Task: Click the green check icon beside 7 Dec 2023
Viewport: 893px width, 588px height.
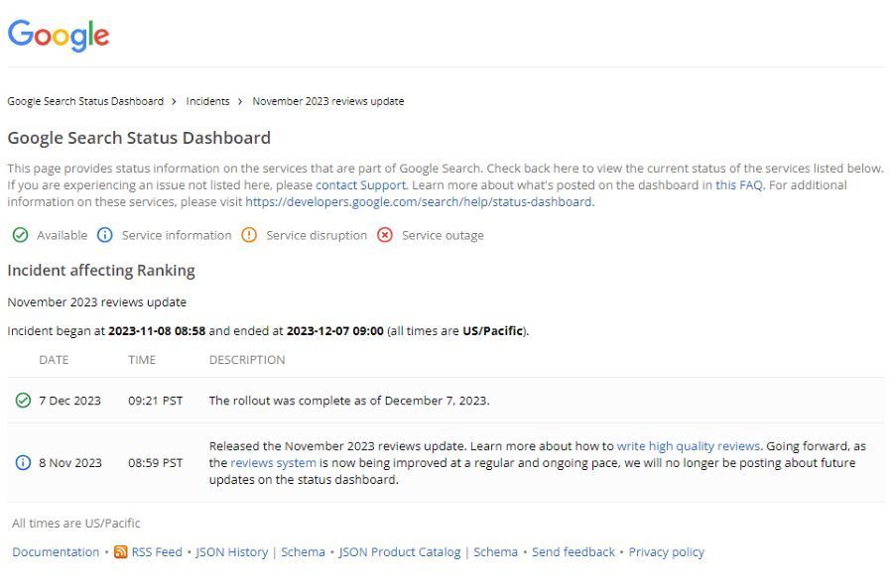Action: point(24,401)
